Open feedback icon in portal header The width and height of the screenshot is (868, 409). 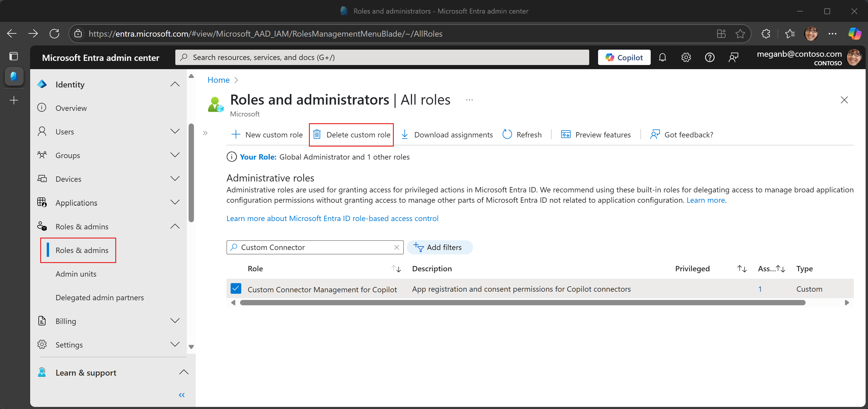733,58
